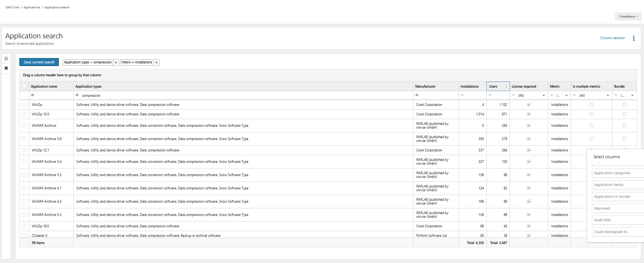This screenshot has height=263, width=644.
Task: Open the Column selector link
Action: (612, 38)
